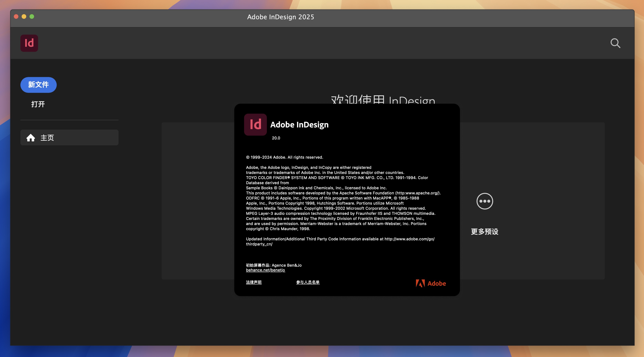Open the 参与人员名单 link
The height and width of the screenshot is (357, 644).
pyautogui.click(x=308, y=282)
